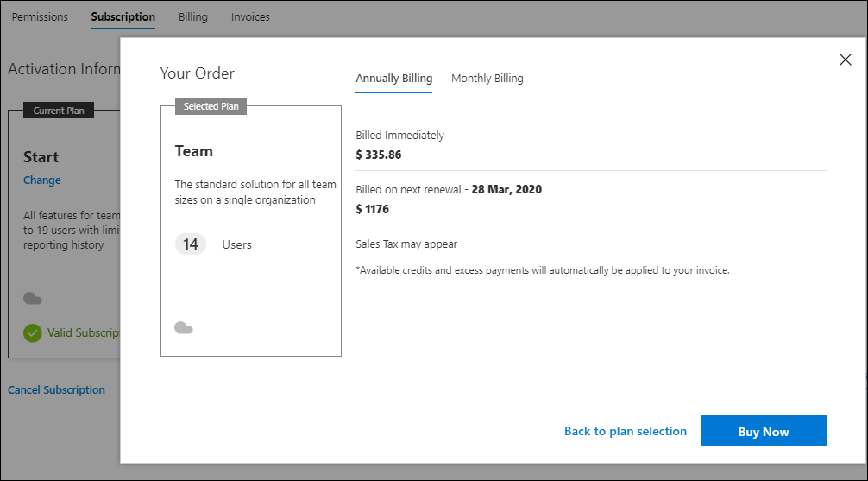Click the cloud icon in Team plan card
This screenshot has width=868, height=481.
(184, 327)
